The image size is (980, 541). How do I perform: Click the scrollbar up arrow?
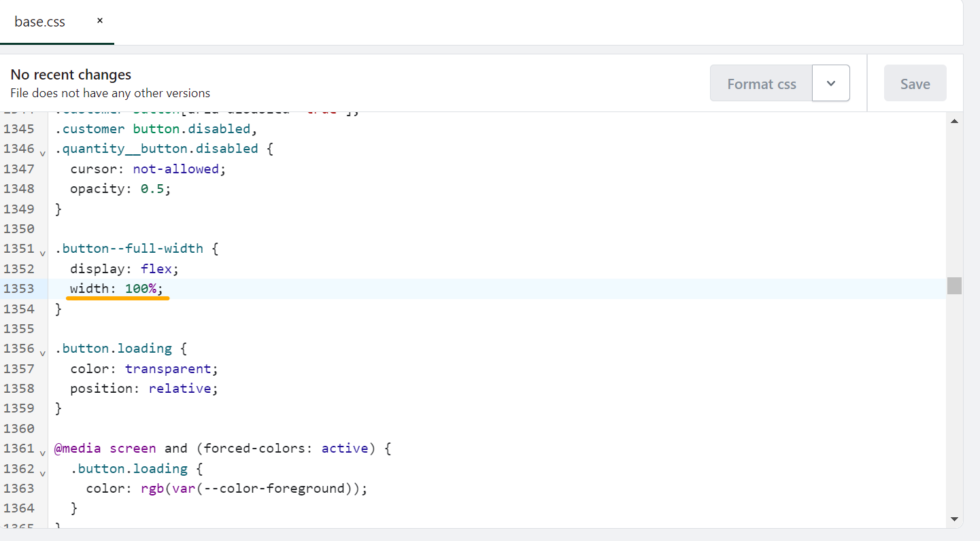[954, 122]
